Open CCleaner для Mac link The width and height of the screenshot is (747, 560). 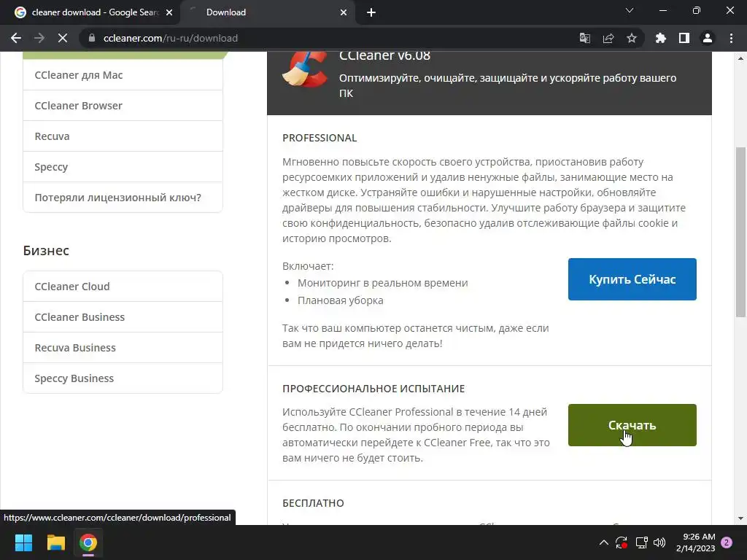pos(123,75)
